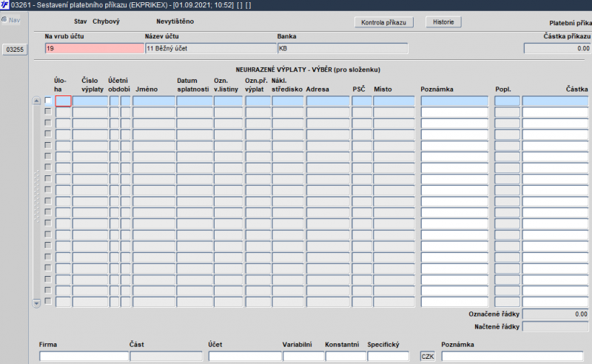Click the Část field at the bottom

pyautogui.click(x=166, y=357)
